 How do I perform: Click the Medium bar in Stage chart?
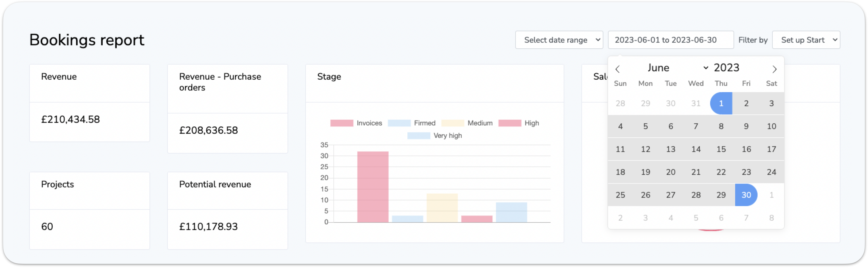(442, 208)
